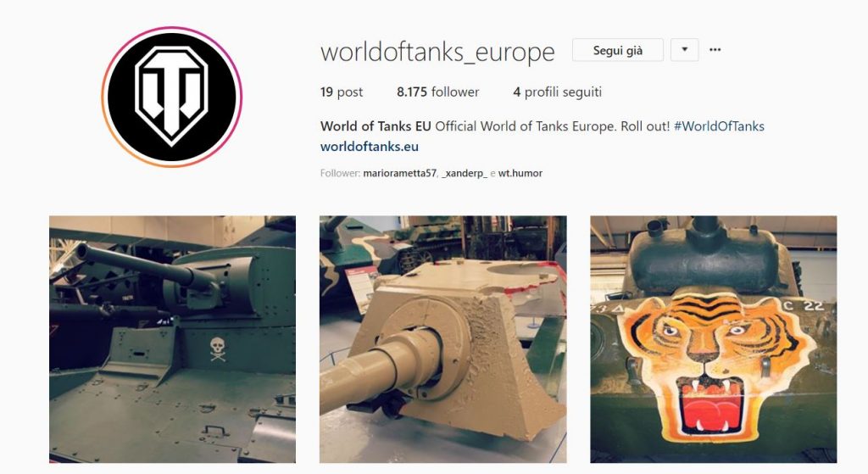Click the skull and crossbones emblem on tank
The image size is (868, 474).
click(x=218, y=349)
